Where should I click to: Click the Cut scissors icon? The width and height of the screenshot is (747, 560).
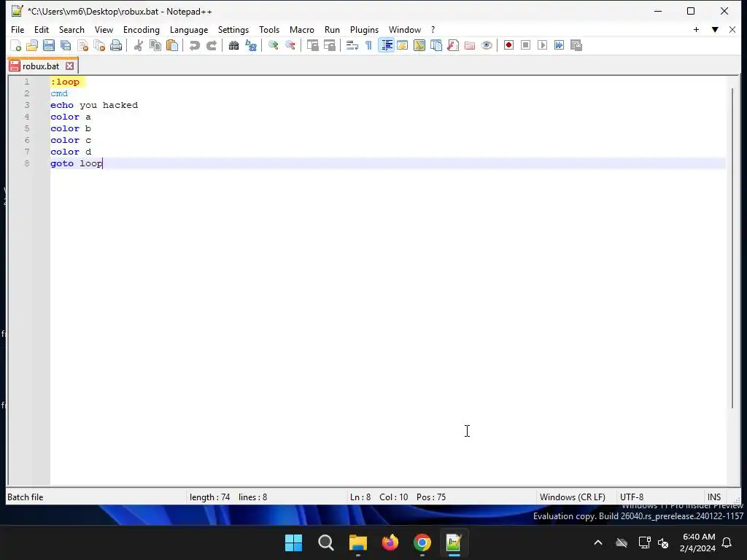pyautogui.click(x=138, y=45)
